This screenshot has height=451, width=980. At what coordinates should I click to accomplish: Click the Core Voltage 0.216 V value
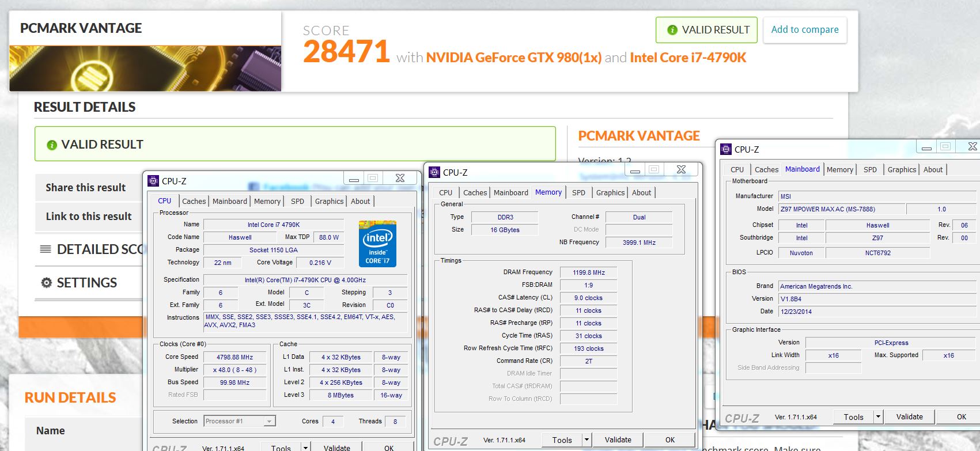320,263
